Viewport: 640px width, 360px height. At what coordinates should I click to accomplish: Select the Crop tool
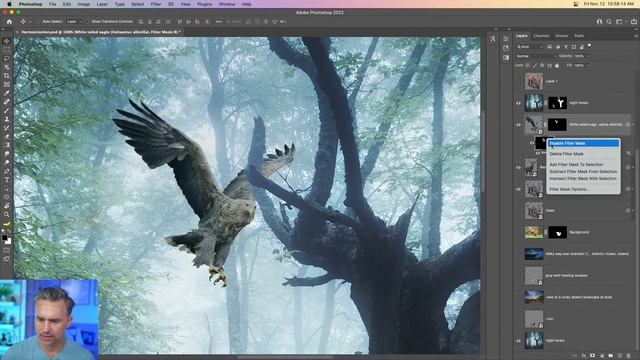(x=7, y=76)
